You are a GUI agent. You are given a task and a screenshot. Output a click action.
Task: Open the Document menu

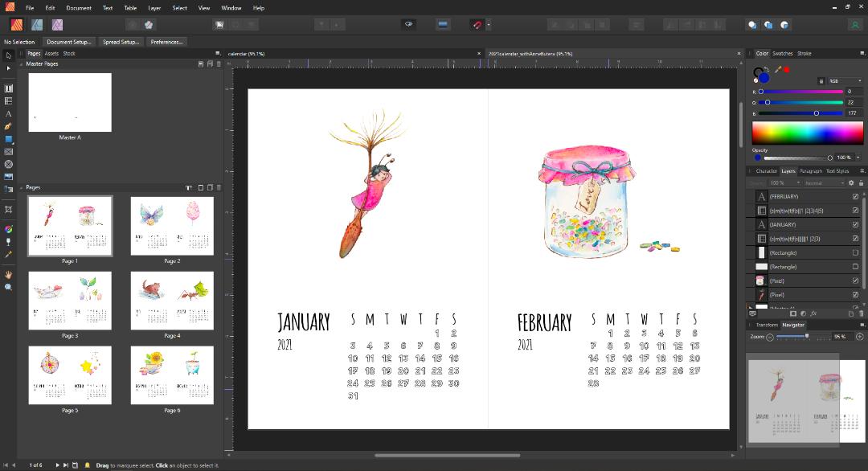79,8
